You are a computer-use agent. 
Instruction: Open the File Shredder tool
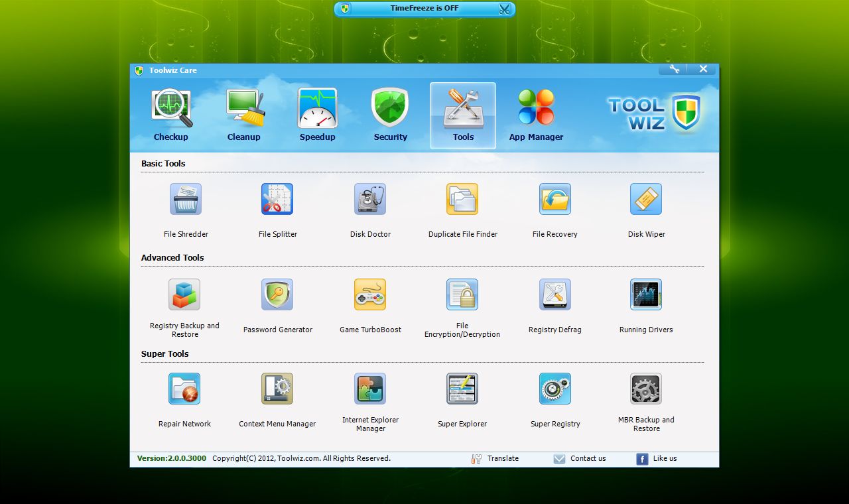click(x=186, y=200)
